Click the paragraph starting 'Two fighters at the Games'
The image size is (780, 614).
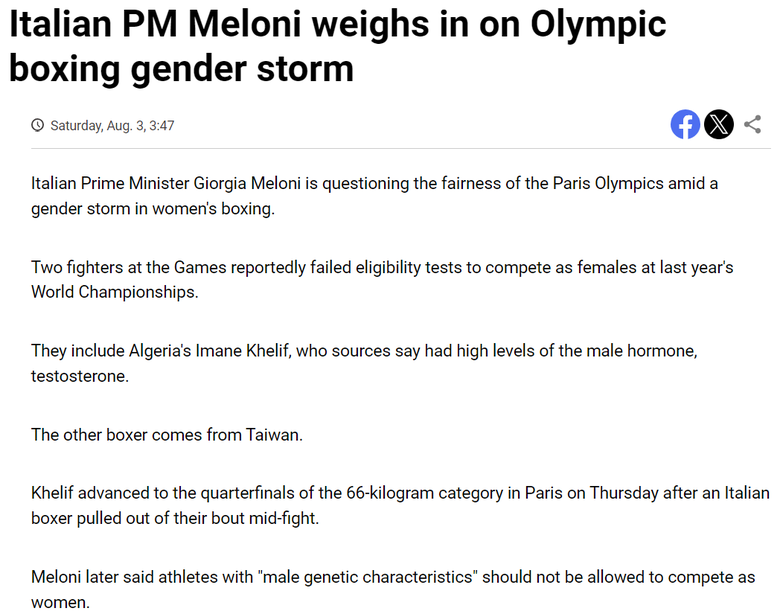click(x=382, y=280)
